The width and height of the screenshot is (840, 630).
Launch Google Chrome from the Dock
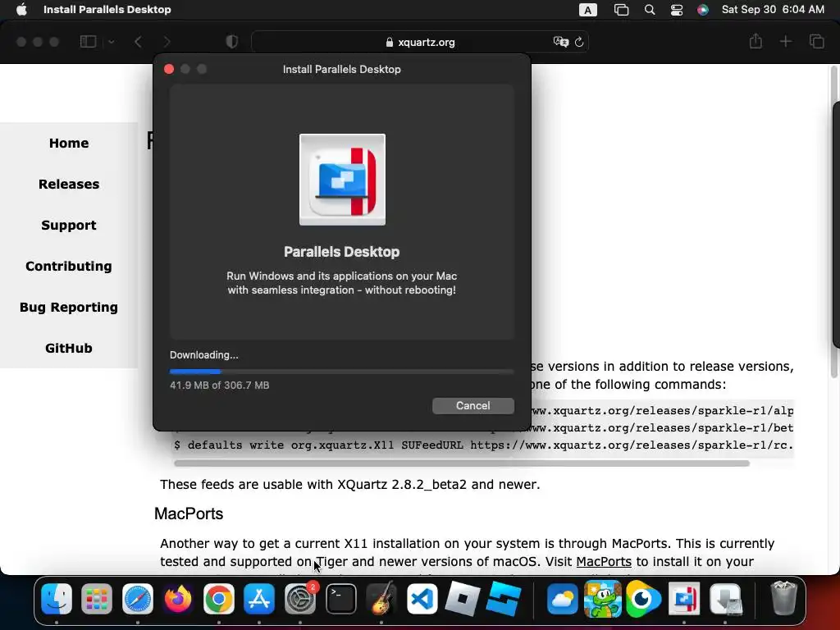218,598
